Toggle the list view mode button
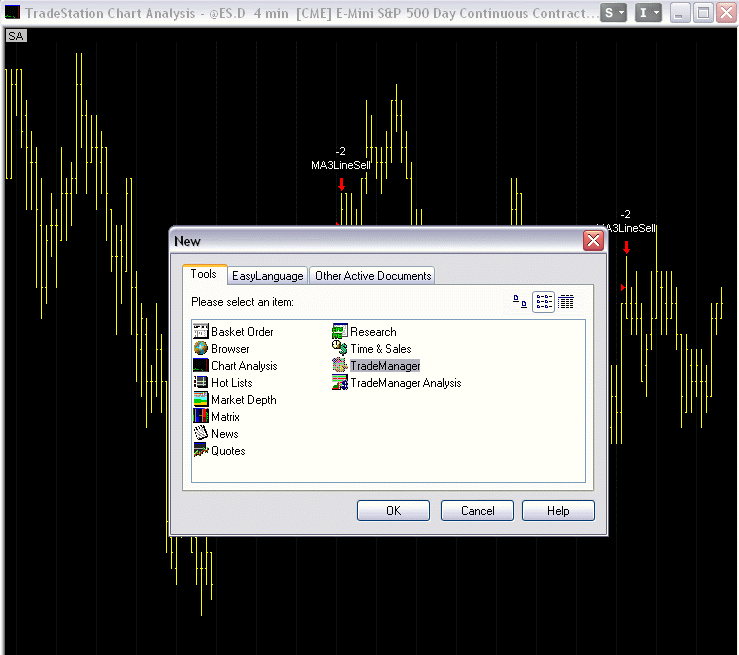Screen dimensions: 739x655 point(543,301)
